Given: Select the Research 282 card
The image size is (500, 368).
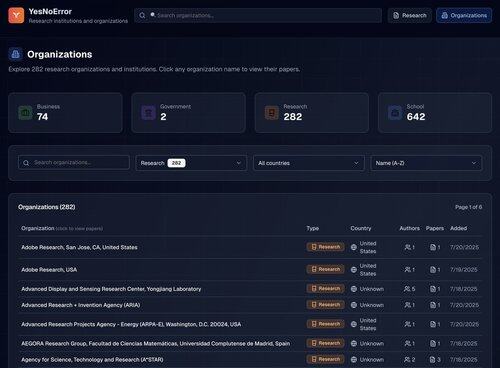Looking at the screenshot, I should click(x=312, y=113).
